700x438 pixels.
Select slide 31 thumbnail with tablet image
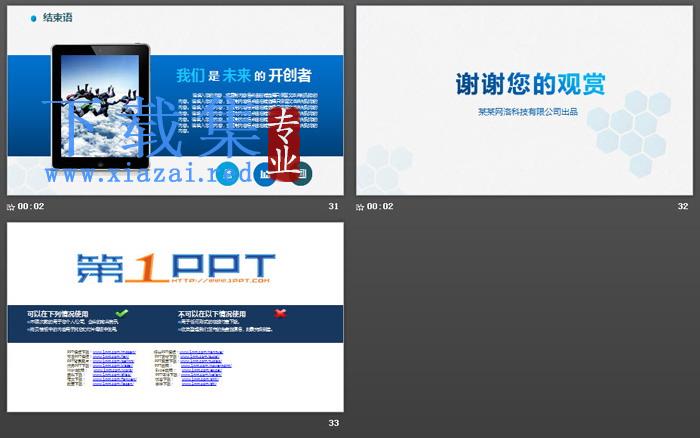[x=175, y=100]
